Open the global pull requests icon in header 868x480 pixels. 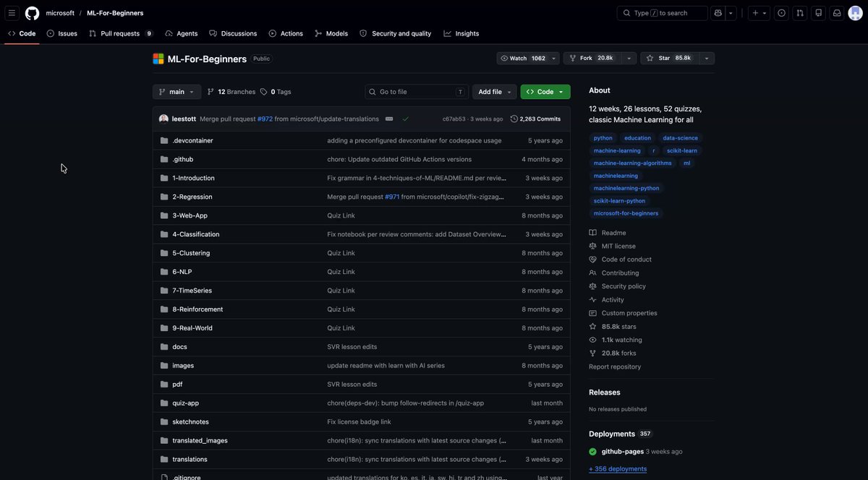pos(800,13)
